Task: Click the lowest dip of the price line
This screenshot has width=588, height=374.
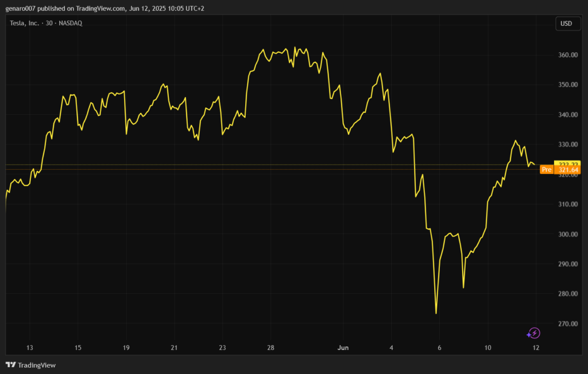Action: [x=436, y=313]
